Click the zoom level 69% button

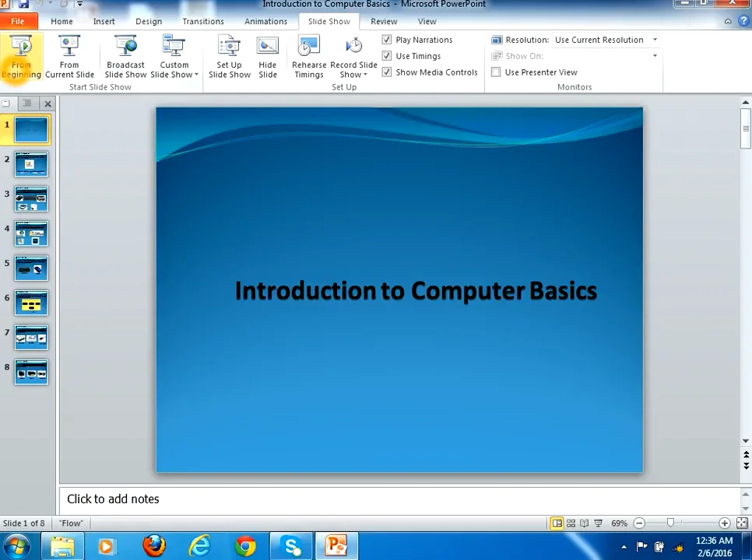pyautogui.click(x=619, y=523)
